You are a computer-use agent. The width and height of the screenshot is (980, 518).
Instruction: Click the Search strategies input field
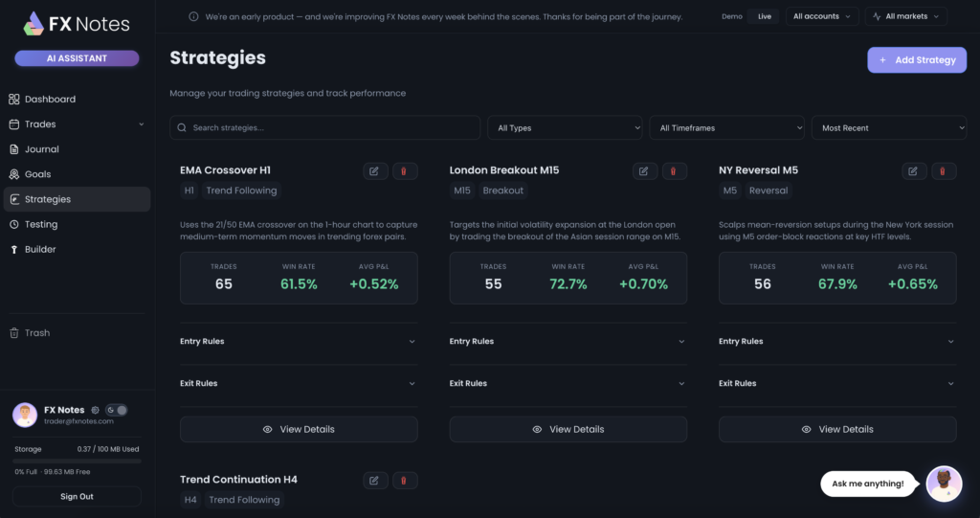click(x=325, y=128)
